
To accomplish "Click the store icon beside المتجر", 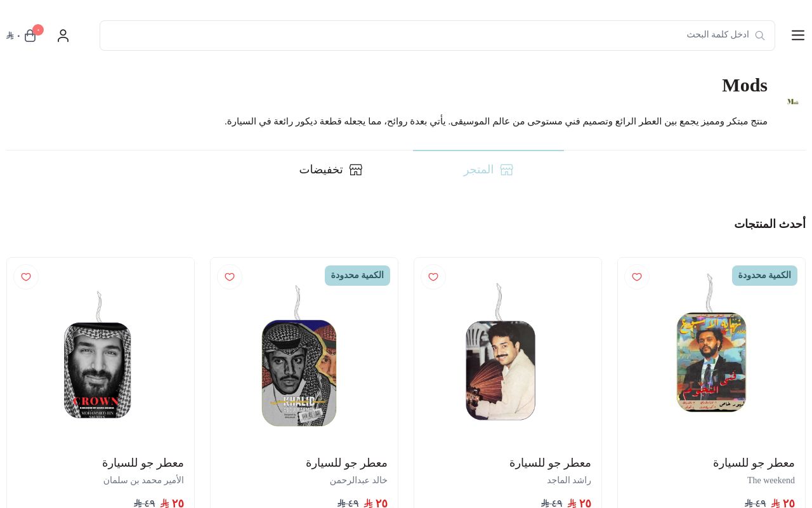I will tap(506, 170).
